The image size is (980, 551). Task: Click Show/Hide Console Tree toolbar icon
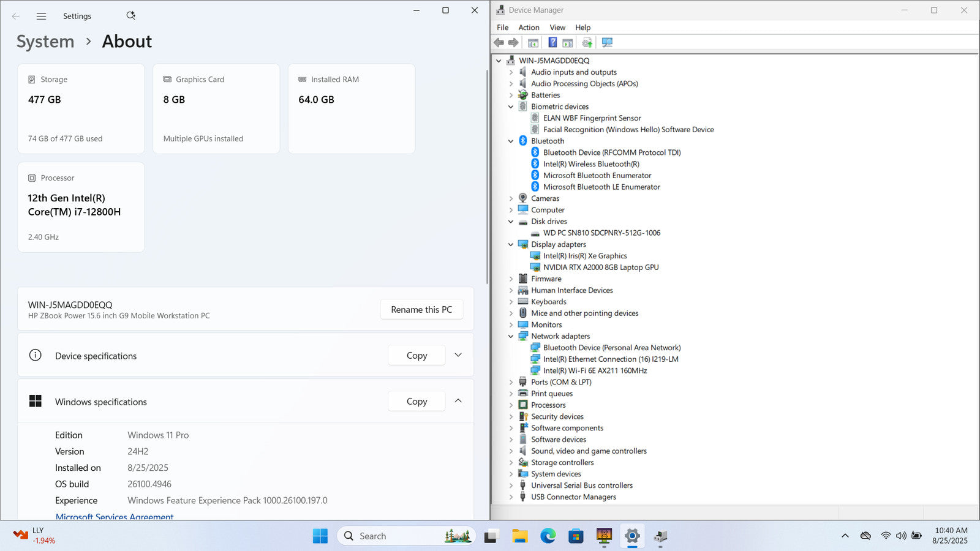[533, 43]
